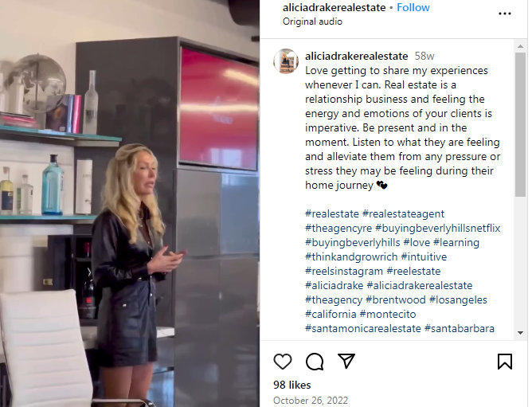Screen dimensions: 532x407
Task: Open aliciadrakerealestate username in header
Action: 334,7
